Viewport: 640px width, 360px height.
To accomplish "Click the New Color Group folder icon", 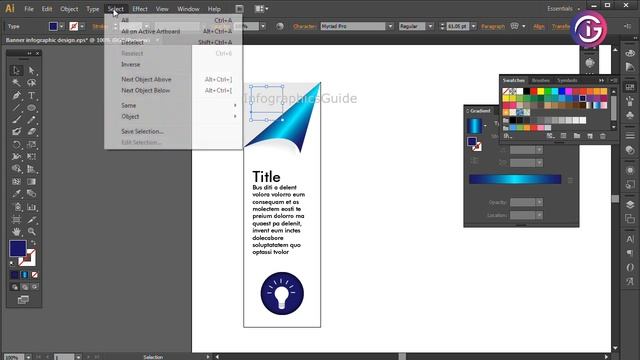I will point(577,136).
